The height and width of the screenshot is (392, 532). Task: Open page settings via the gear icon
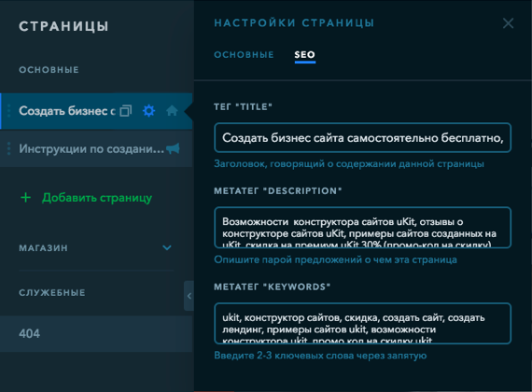[148, 111]
